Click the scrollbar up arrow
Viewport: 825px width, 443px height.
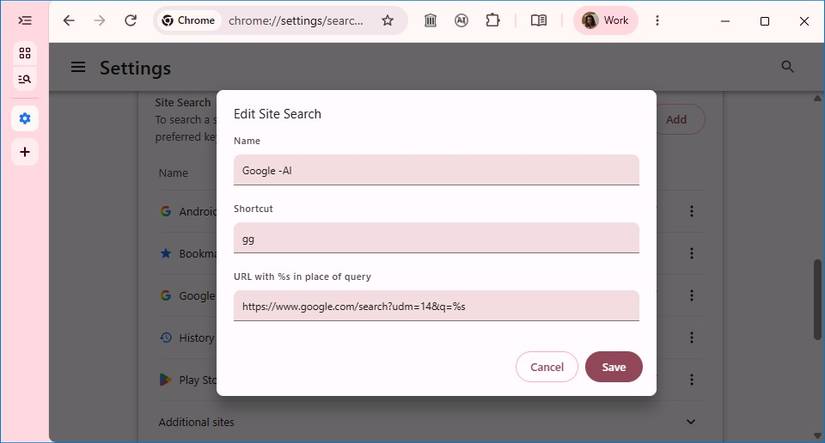coord(817,98)
